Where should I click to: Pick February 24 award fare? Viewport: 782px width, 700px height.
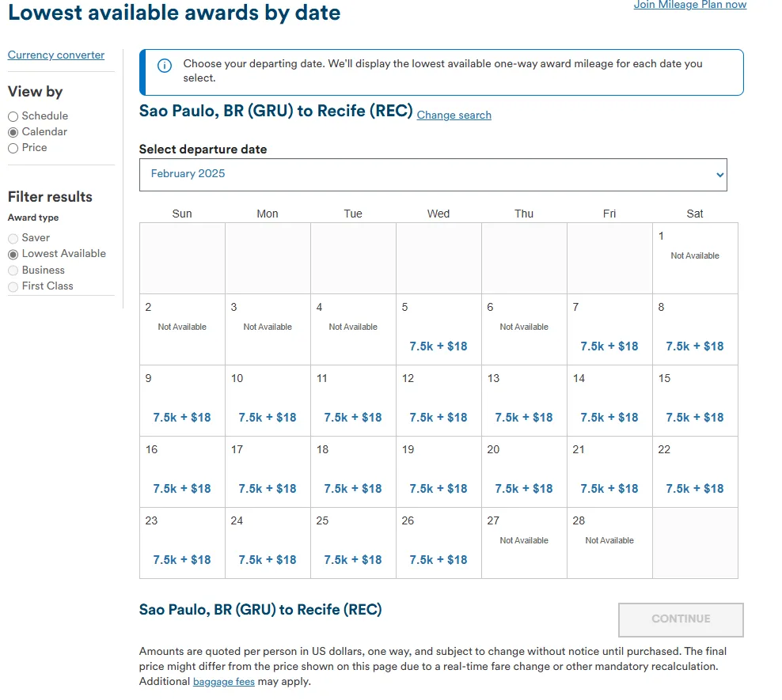click(x=268, y=560)
